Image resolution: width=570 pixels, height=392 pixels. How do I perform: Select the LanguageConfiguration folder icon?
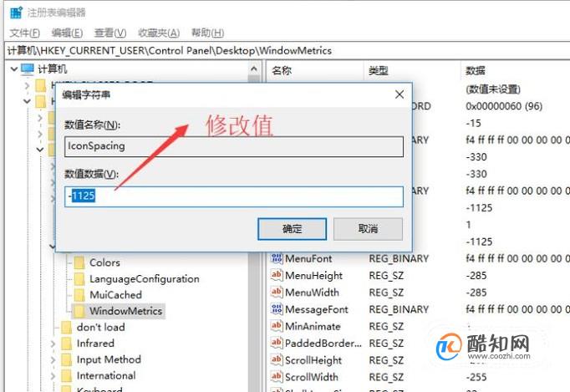pyautogui.click(x=79, y=279)
